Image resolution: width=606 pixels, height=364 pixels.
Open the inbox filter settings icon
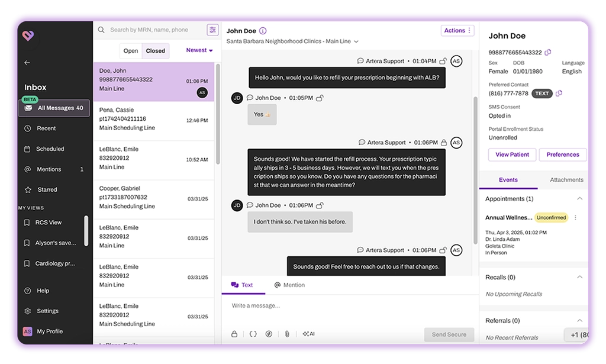click(x=212, y=30)
